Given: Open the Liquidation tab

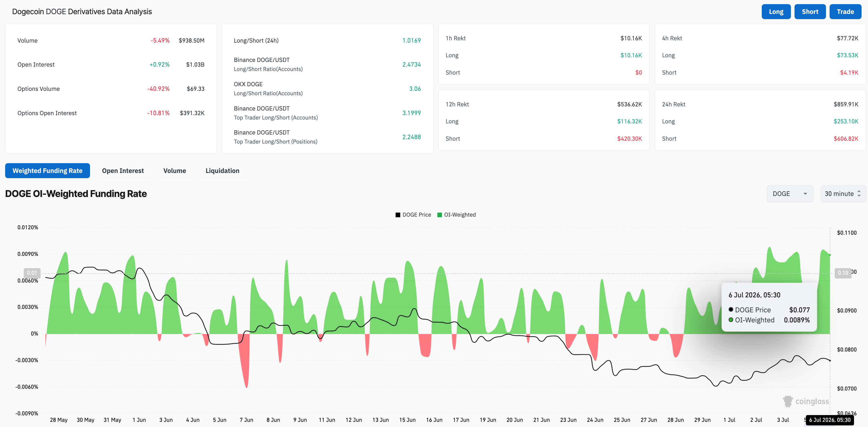Looking at the screenshot, I should point(222,171).
